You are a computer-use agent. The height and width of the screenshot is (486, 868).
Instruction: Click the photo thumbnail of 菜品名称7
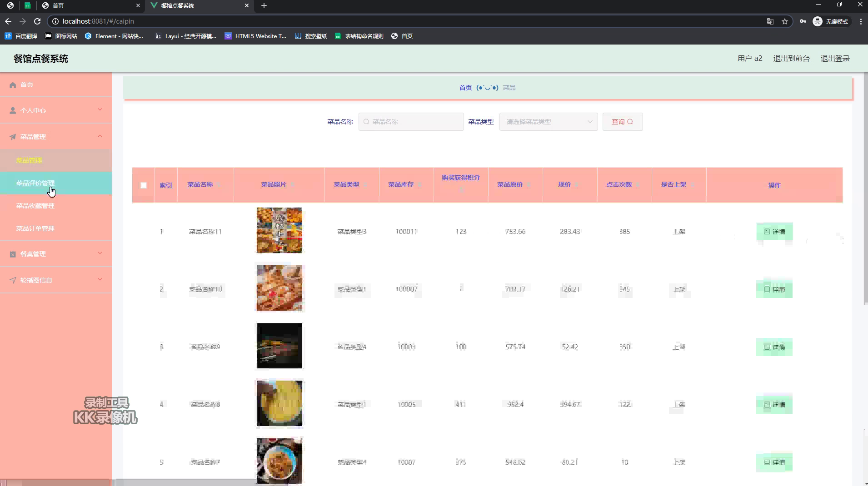point(279,461)
